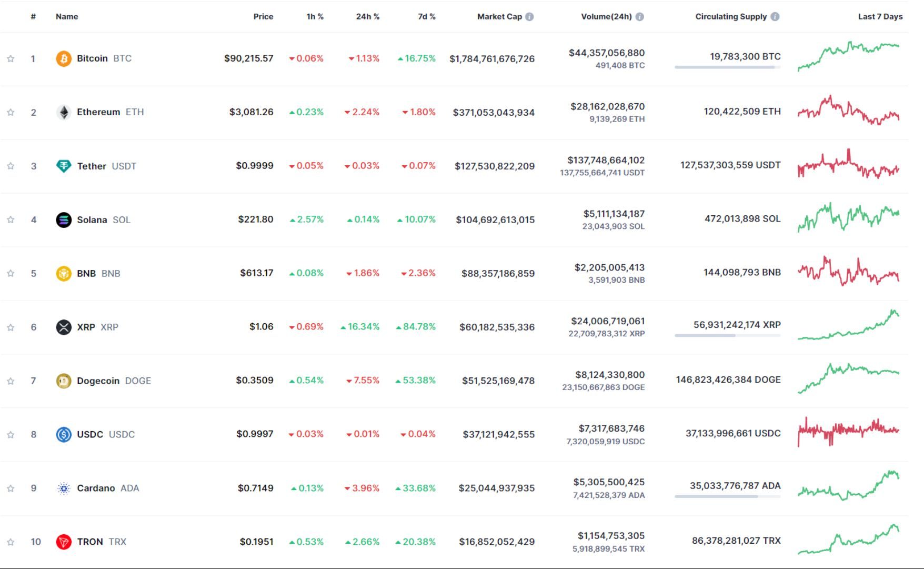Click the Ethereum ETH coin logo
The height and width of the screenshot is (569, 924).
click(63, 112)
